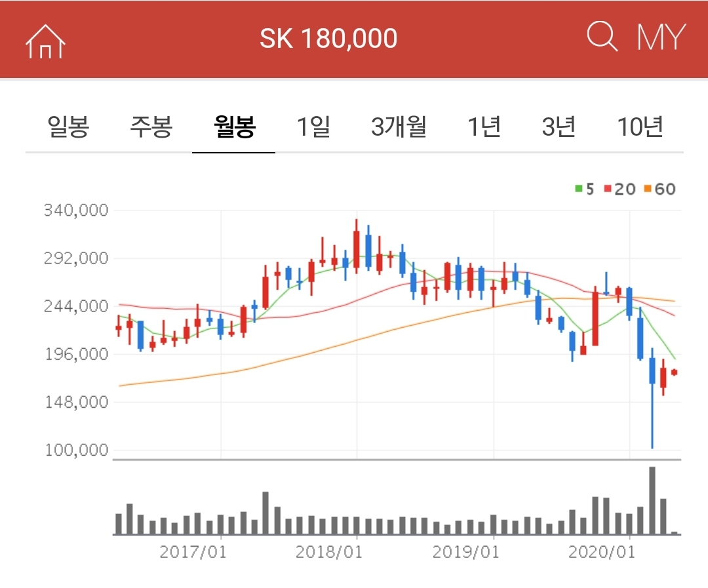Image resolution: width=708 pixels, height=588 pixels.
Task: Select the 1일 chart tab
Action: click(313, 127)
